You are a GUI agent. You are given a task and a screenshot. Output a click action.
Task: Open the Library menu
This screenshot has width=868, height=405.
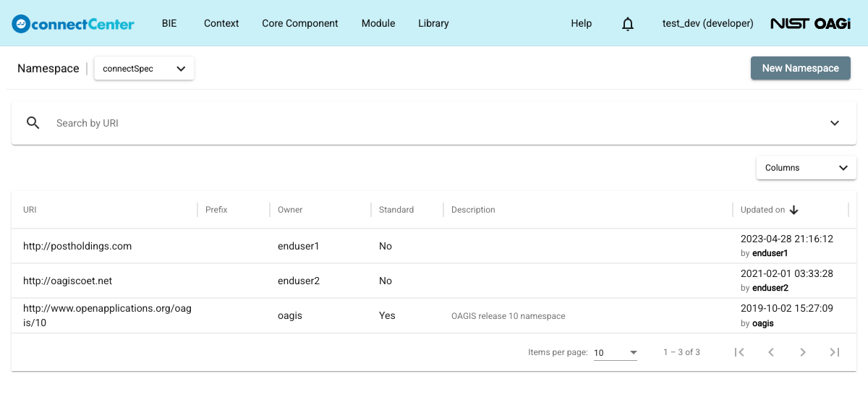coord(433,23)
